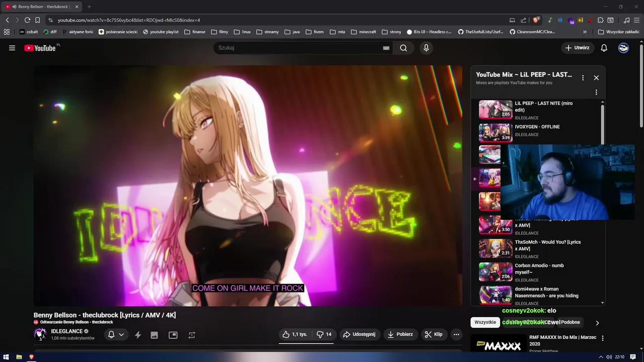
Task: Open File Explorer from taskbar
Action: (19, 357)
